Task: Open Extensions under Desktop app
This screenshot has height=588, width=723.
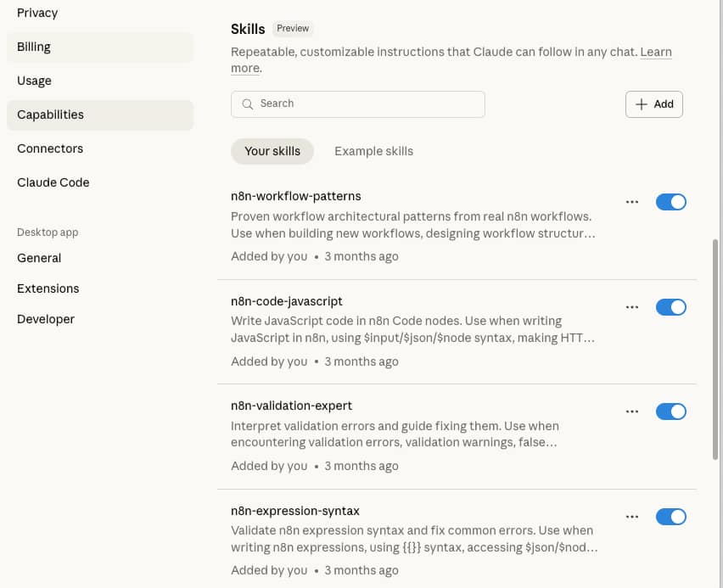Action: 48,288
